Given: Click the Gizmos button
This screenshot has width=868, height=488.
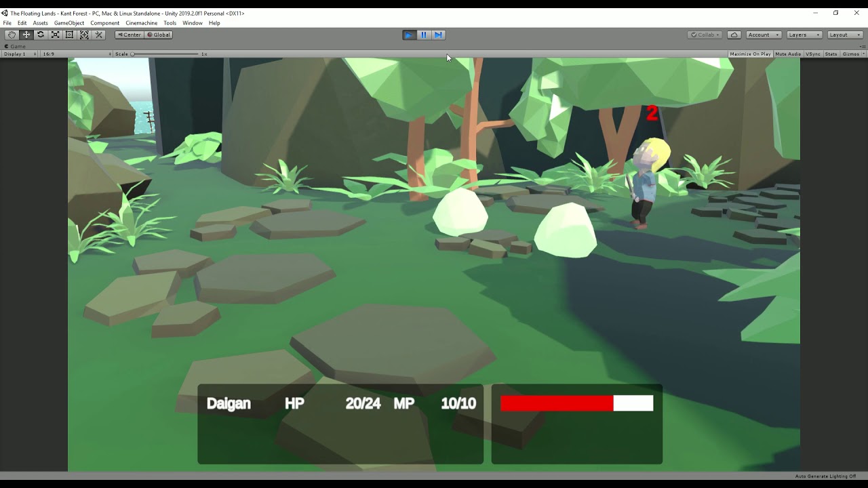Looking at the screenshot, I should click(850, 54).
